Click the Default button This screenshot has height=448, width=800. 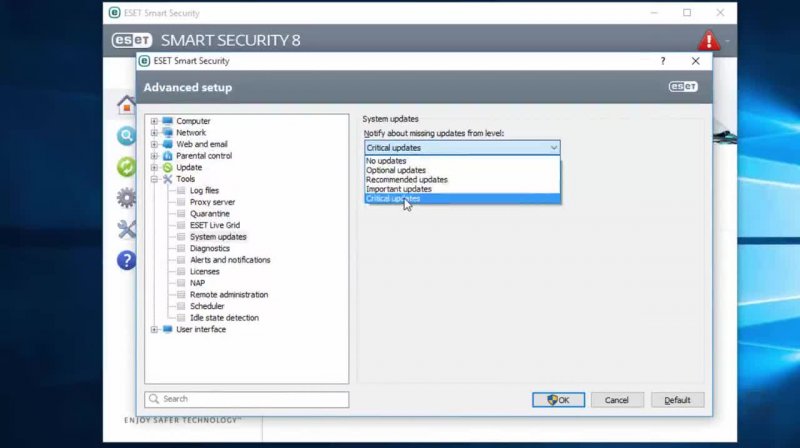click(677, 400)
